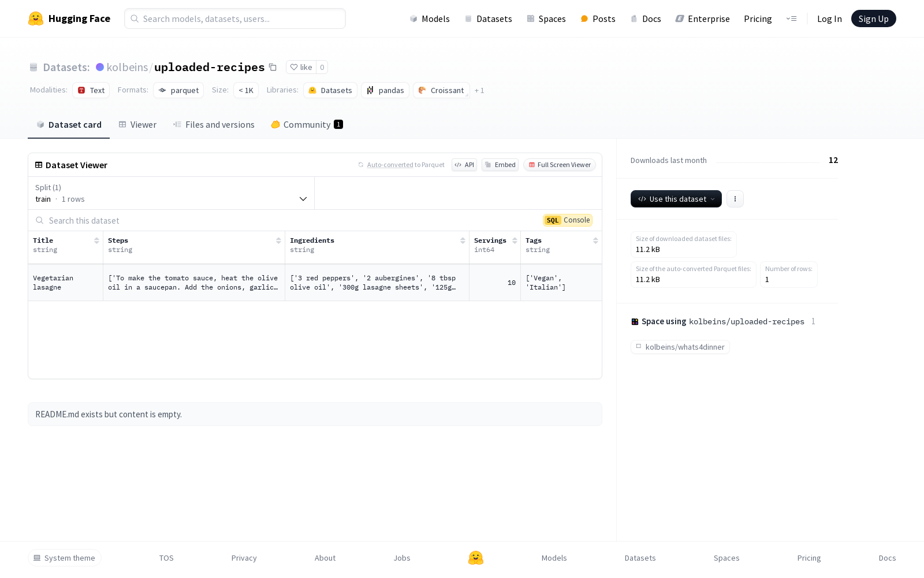Click the Croissant library tag

441,90
